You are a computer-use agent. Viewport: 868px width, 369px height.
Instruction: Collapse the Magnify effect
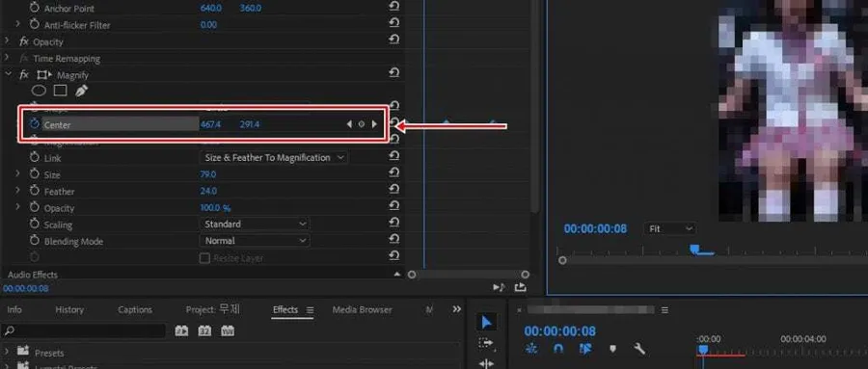click(8, 74)
